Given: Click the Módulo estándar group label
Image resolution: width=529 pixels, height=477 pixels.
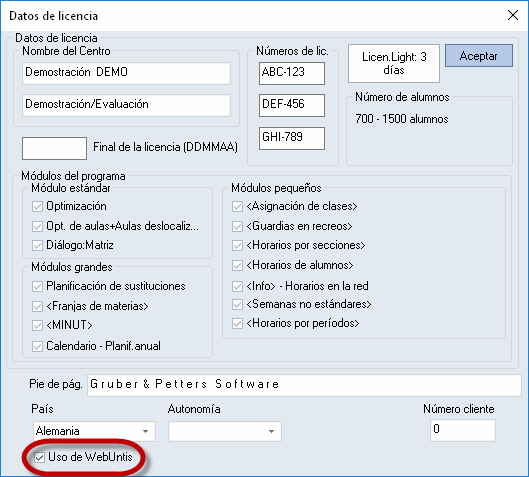Looking at the screenshot, I should [x=71, y=188].
